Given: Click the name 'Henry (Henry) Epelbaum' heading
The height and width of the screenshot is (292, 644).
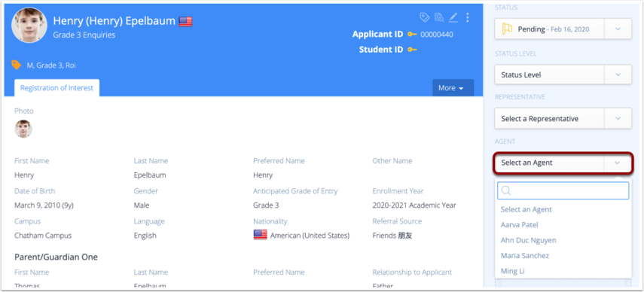Looking at the screenshot, I should click(114, 20).
